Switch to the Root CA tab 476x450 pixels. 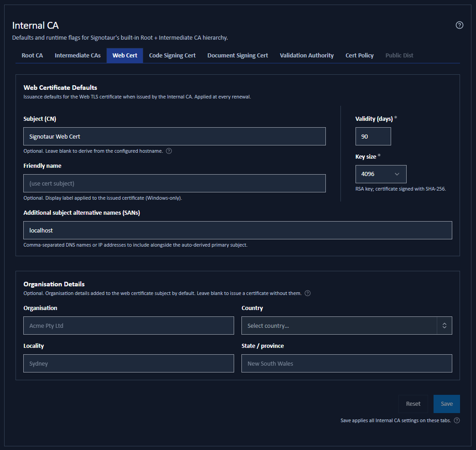(32, 56)
